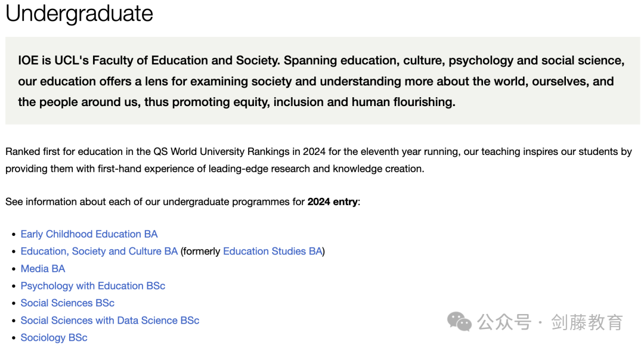
Task: Open the Social Sciences BSc link
Action: pyautogui.click(x=67, y=303)
